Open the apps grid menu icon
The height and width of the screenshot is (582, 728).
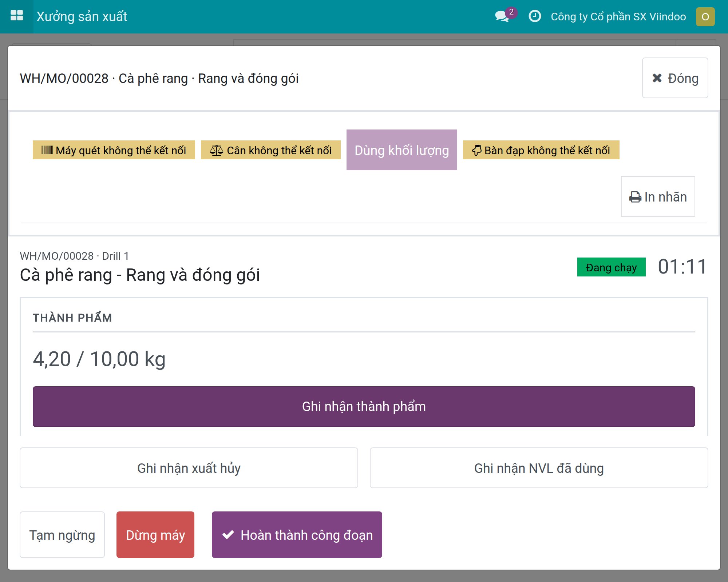click(17, 16)
